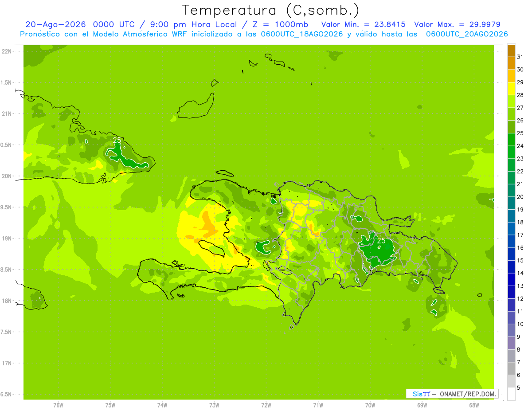
Task: Click the teal swatch between 19 and 20
Action: [511, 203]
